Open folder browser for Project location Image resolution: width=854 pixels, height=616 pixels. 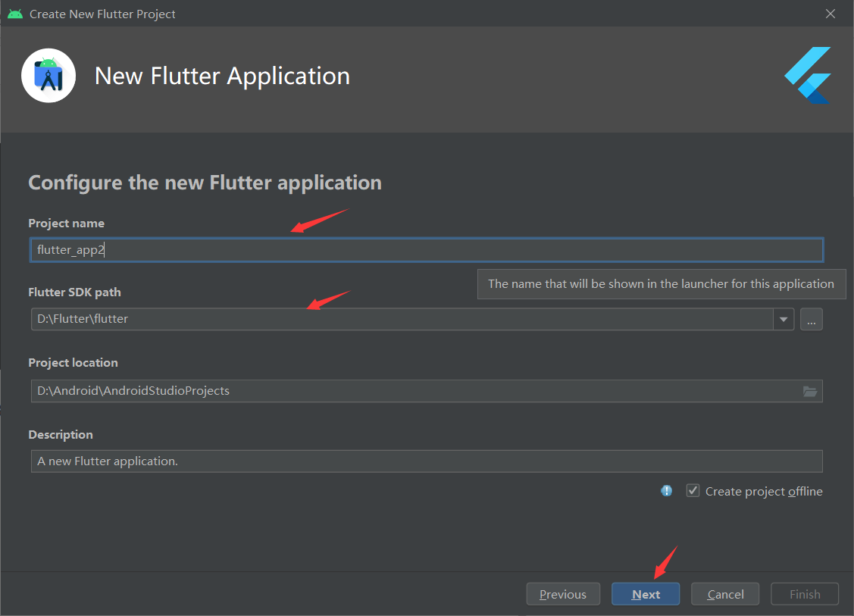tap(810, 391)
